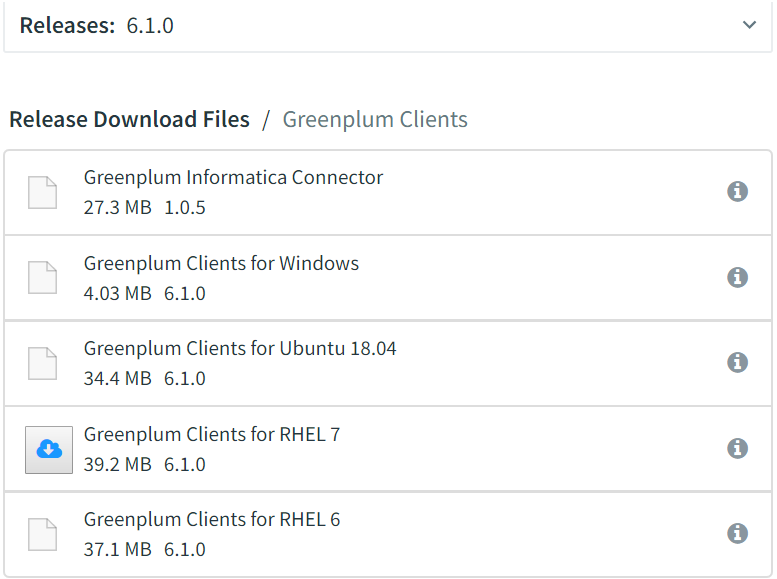The height and width of the screenshot is (579, 777).
Task: Open Greenplum Clients for RHEL 7 name
Action: click(212, 435)
